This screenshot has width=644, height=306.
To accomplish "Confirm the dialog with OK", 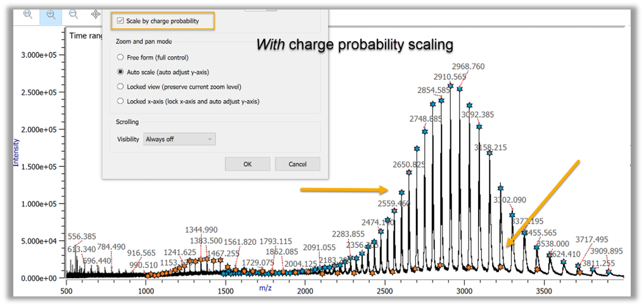I will coord(247,164).
